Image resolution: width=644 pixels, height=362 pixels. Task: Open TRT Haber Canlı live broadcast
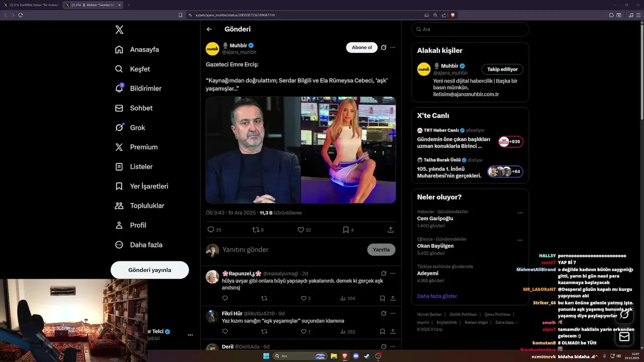470,138
